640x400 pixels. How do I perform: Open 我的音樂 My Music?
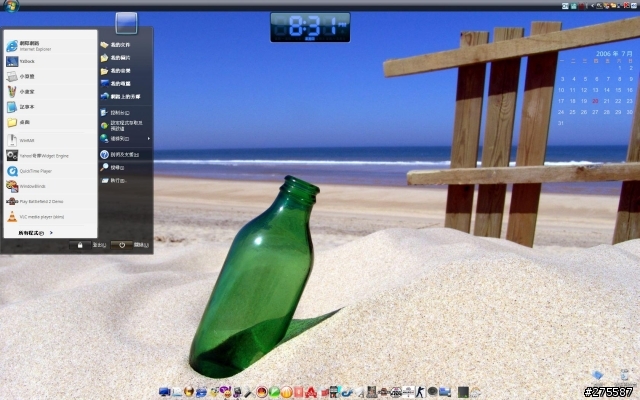125,71
